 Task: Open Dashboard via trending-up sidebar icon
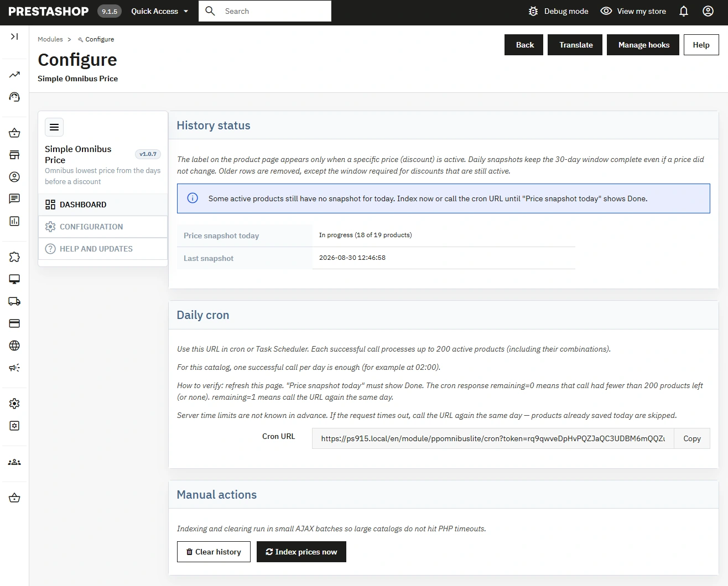click(x=14, y=75)
